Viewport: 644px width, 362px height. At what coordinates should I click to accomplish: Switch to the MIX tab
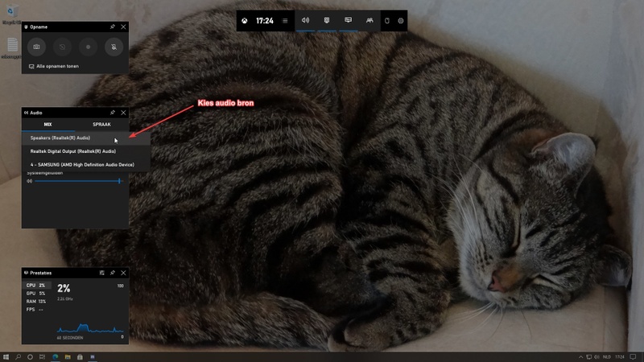point(48,125)
